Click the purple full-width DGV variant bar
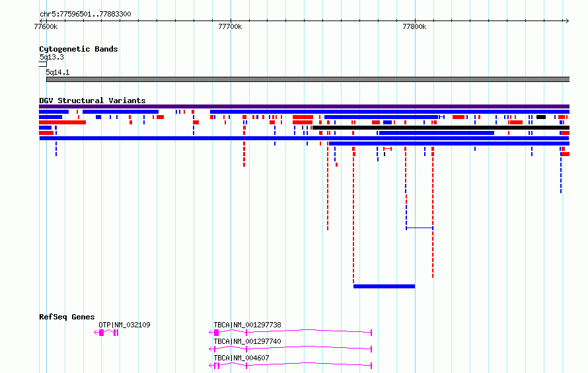 [x=304, y=106]
